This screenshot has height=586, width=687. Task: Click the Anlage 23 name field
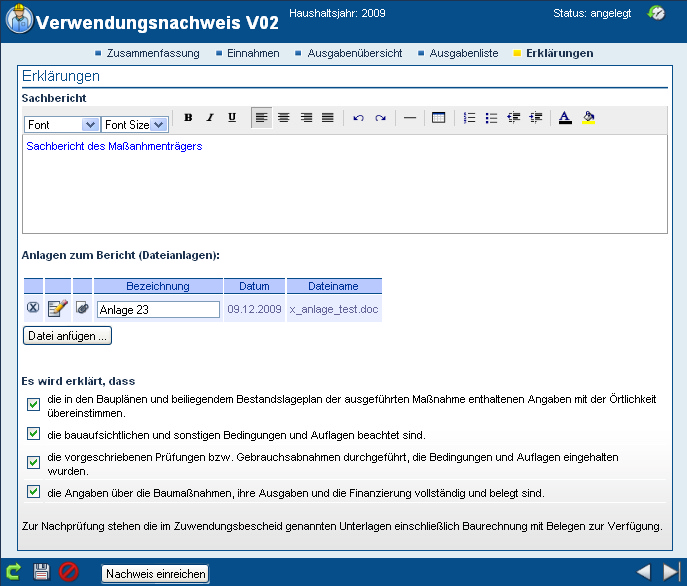(158, 309)
